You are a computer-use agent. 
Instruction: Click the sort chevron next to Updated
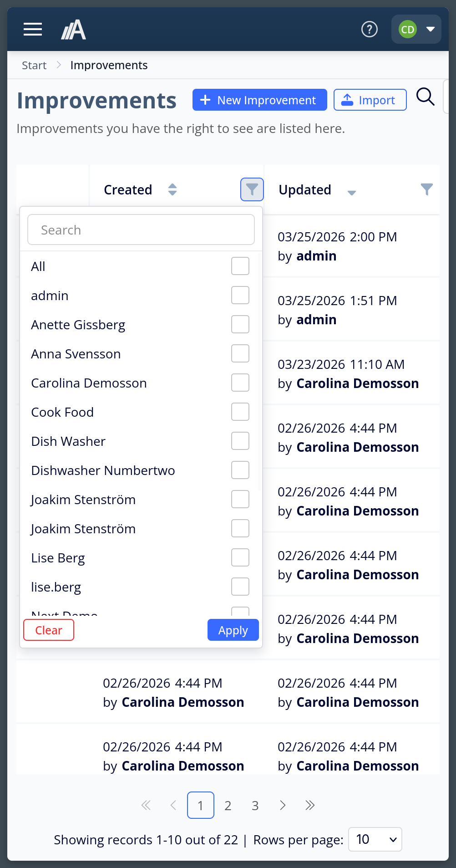[x=352, y=193]
